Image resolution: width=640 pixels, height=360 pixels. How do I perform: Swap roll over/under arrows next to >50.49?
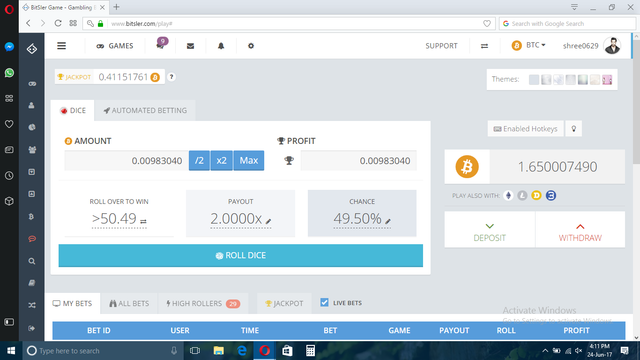click(143, 221)
